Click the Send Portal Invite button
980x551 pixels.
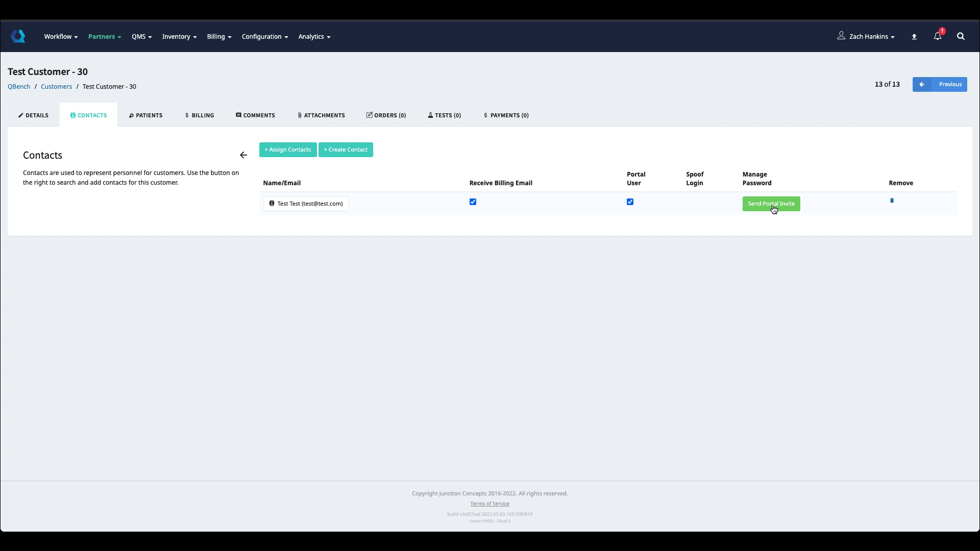pyautogui.click(x=771, y=204)
